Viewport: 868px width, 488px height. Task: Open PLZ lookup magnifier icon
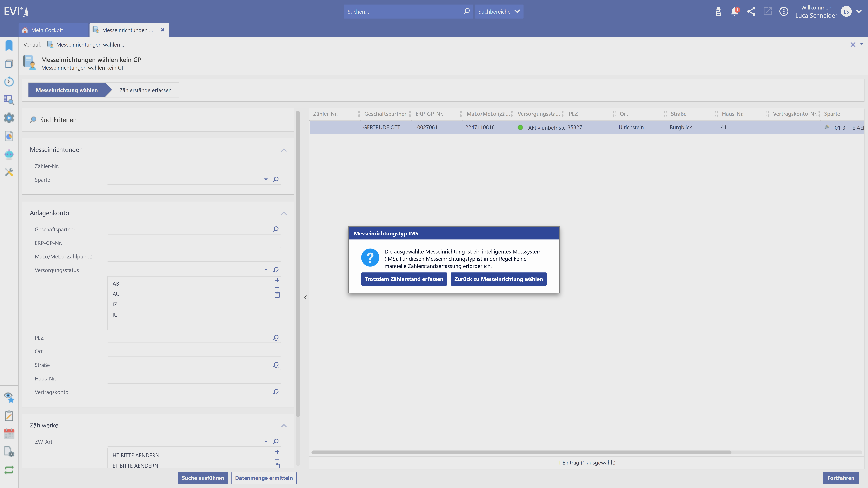(x=276, y=338)
